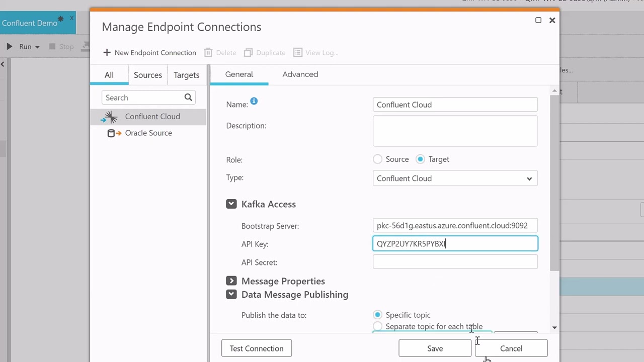Click the dialog vertical scrollbar thumb

point(554,183)
